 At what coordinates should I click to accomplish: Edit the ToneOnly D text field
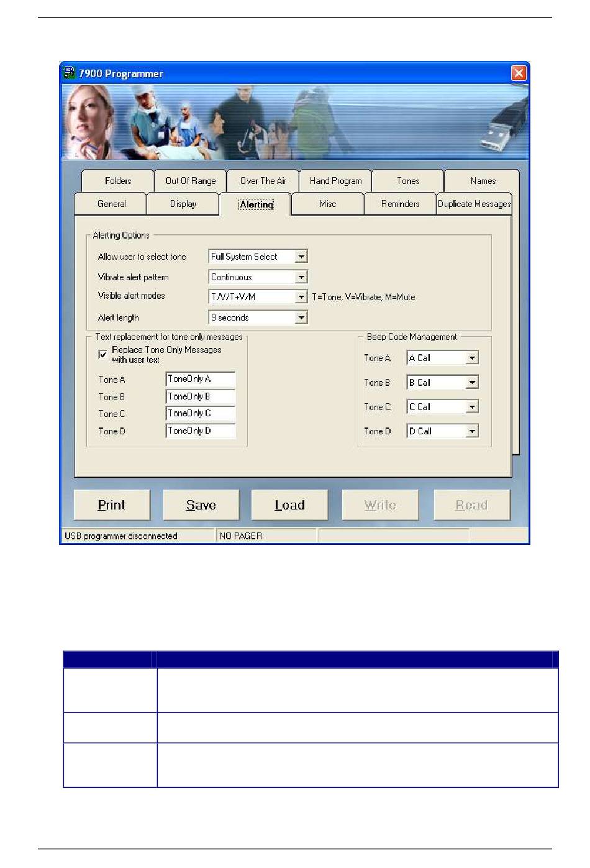[x=201, y=431]
